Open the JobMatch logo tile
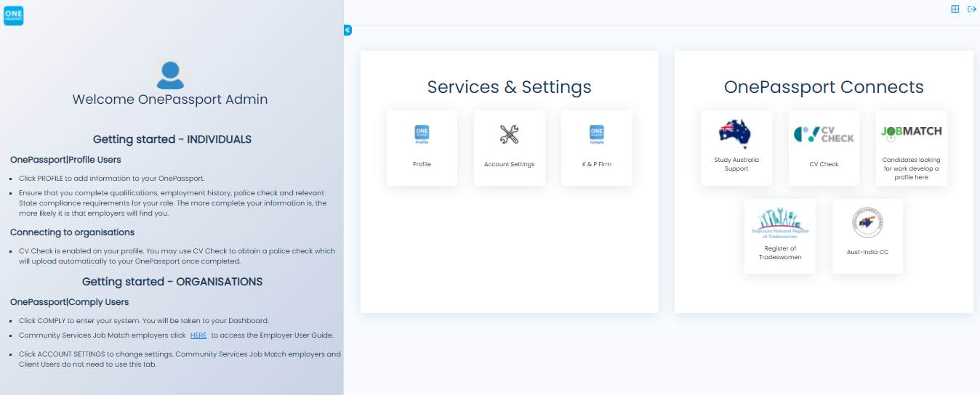 click(x=911, y=132)
